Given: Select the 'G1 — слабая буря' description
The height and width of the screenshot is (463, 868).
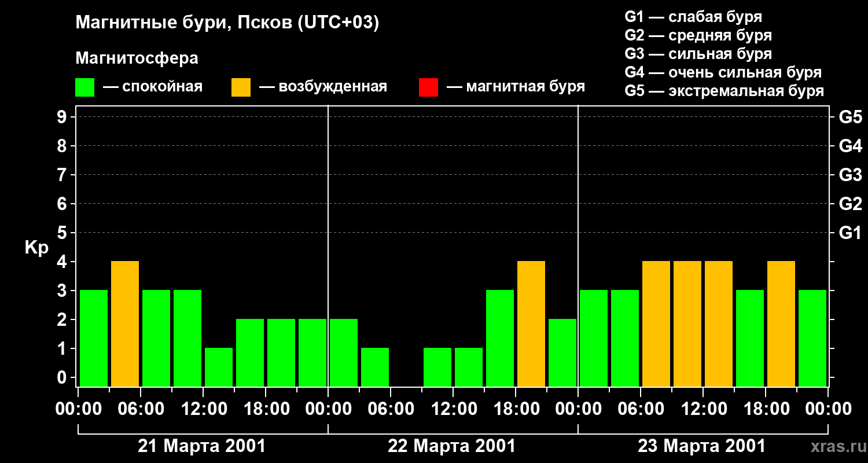Looking at the screenshot, I should pyautogui.click(x=693, y=17).
